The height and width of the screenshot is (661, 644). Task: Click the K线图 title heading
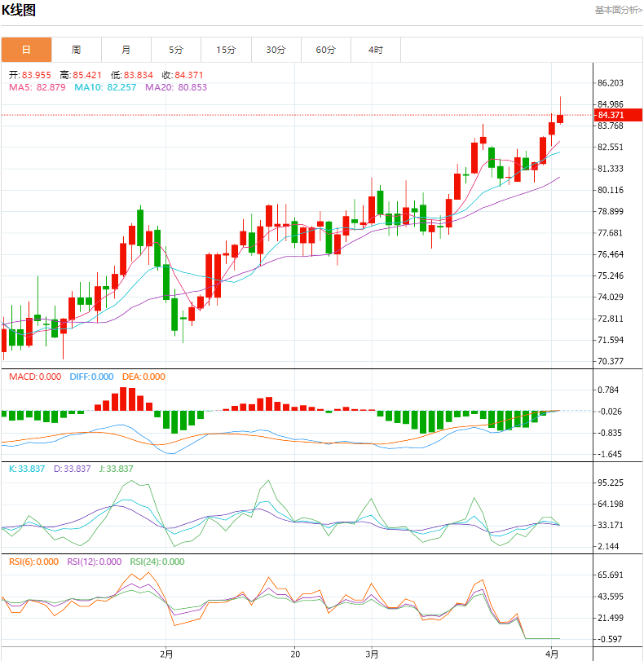point(19,11)
